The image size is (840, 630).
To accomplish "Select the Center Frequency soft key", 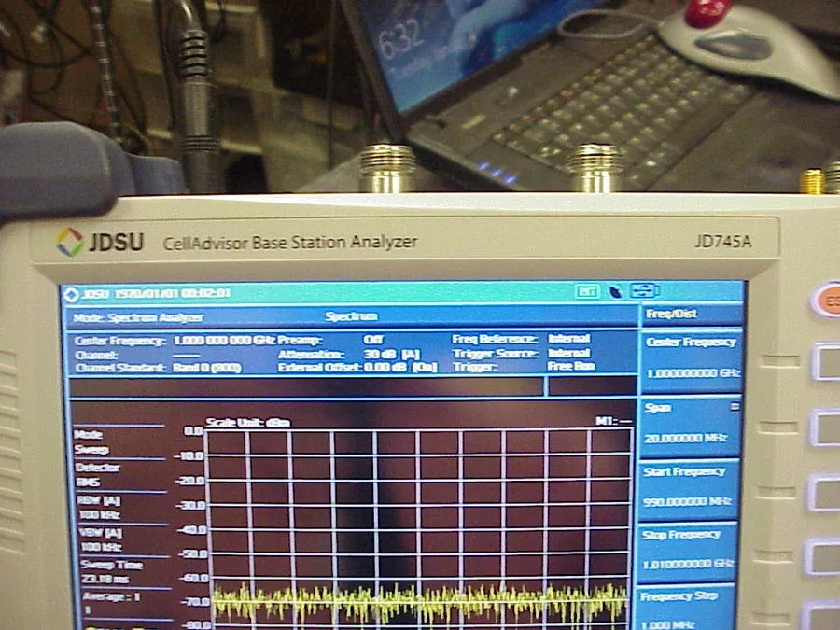I will click(x=691, y=359).
